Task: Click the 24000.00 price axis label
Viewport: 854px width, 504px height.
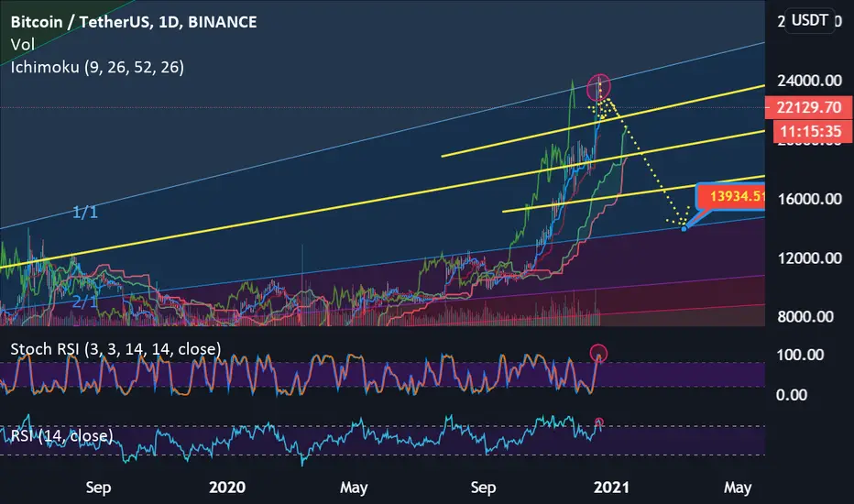Action: (809, 81)
